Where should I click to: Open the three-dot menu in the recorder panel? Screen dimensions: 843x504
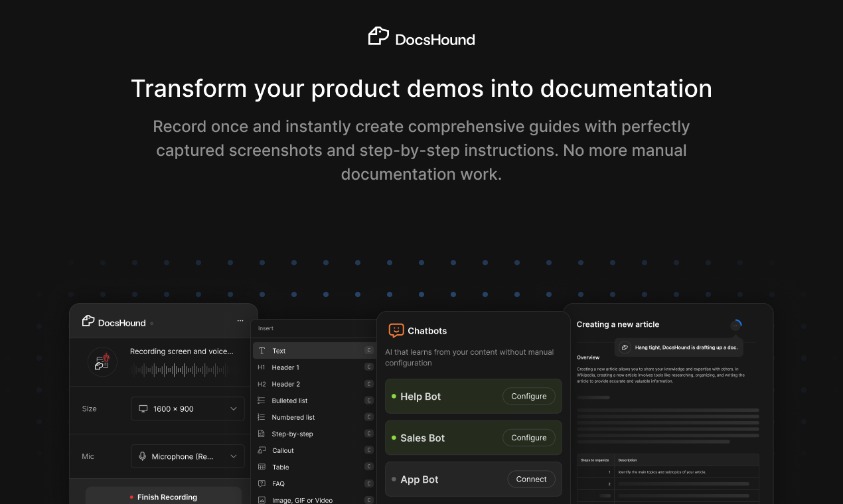pos(240,321)
